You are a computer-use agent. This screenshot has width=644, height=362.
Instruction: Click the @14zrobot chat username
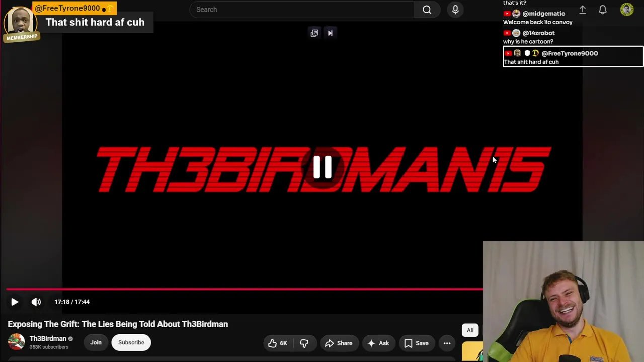pos(539,33)
